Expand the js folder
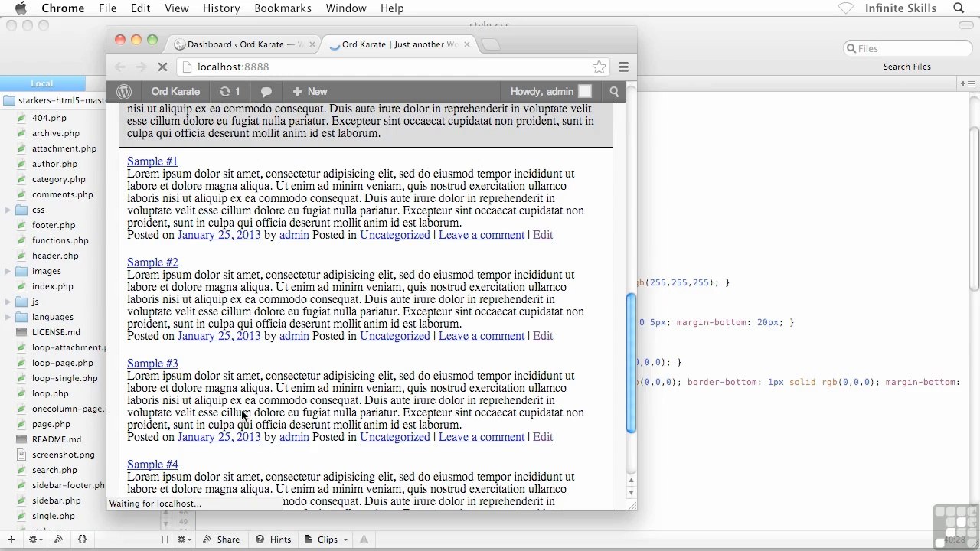The height and width of the screenshot is (551, 980). coord(8,302)
